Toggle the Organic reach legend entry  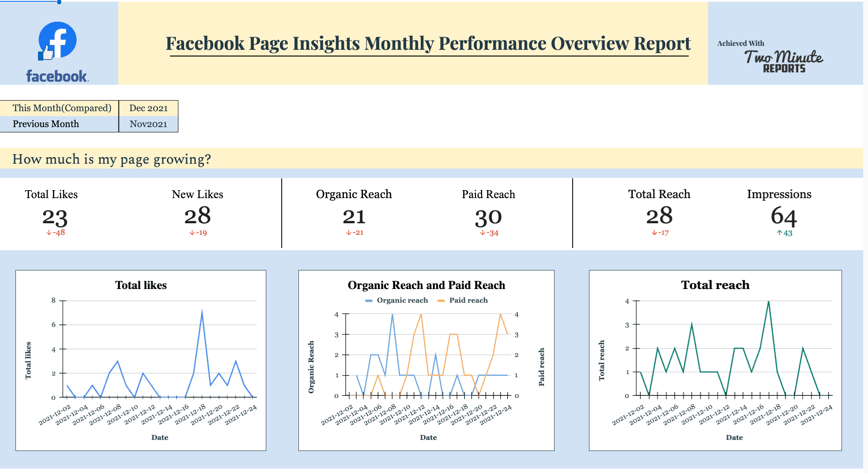[395, 300]
